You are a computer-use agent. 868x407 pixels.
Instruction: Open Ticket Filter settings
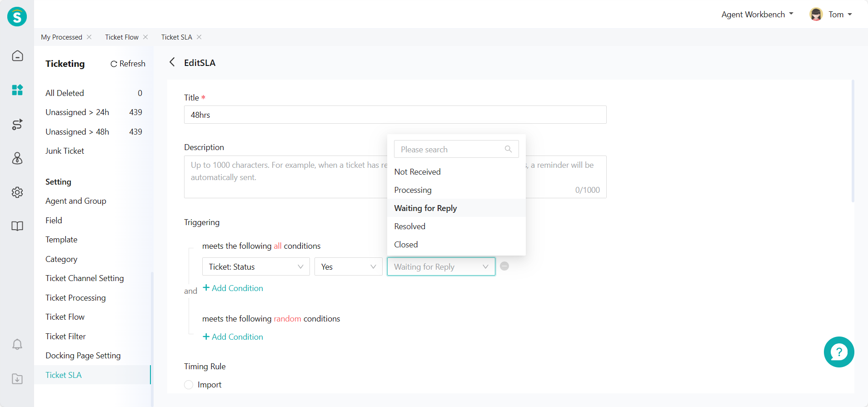pos(65,336)
